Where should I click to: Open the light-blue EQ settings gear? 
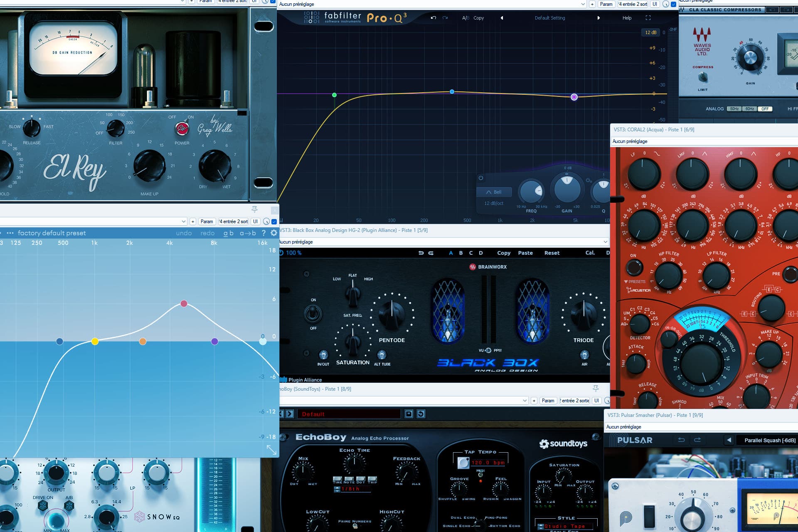[x=274, y=233]
